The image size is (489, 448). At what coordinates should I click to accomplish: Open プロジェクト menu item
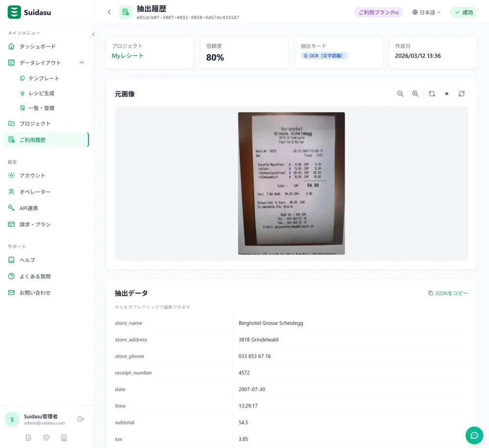pos(46,124)
